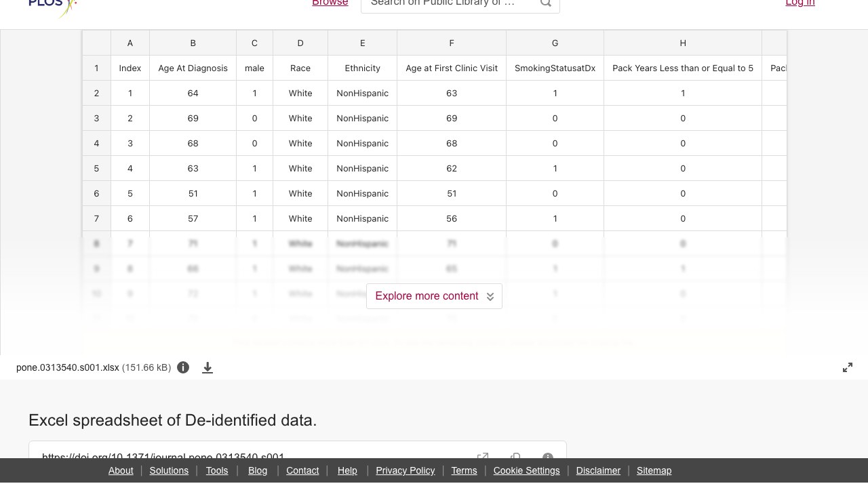Select row number 2 header
This screenshot has height=488, width=868.
point(96,93)
